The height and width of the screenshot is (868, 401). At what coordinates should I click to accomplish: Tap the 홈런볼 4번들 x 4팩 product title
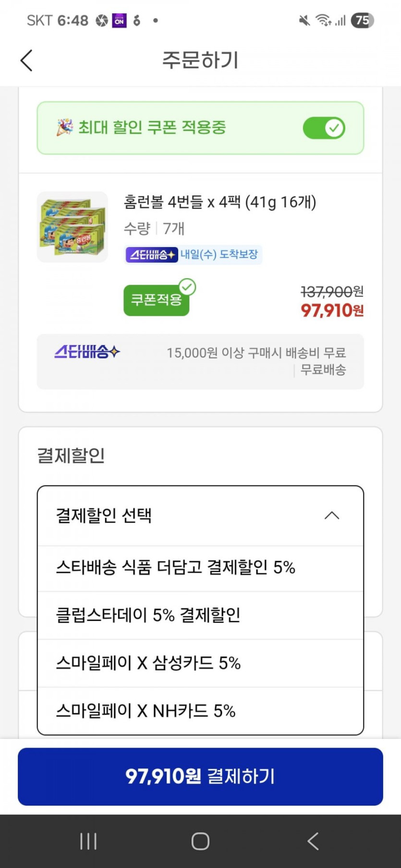pos(220,202)
